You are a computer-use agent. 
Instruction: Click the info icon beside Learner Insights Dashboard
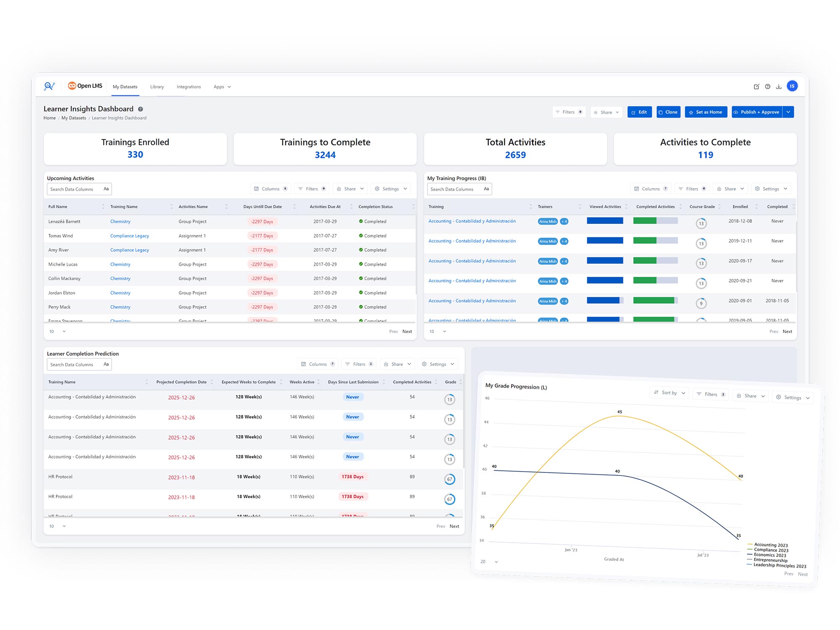[x=140, y=109]
